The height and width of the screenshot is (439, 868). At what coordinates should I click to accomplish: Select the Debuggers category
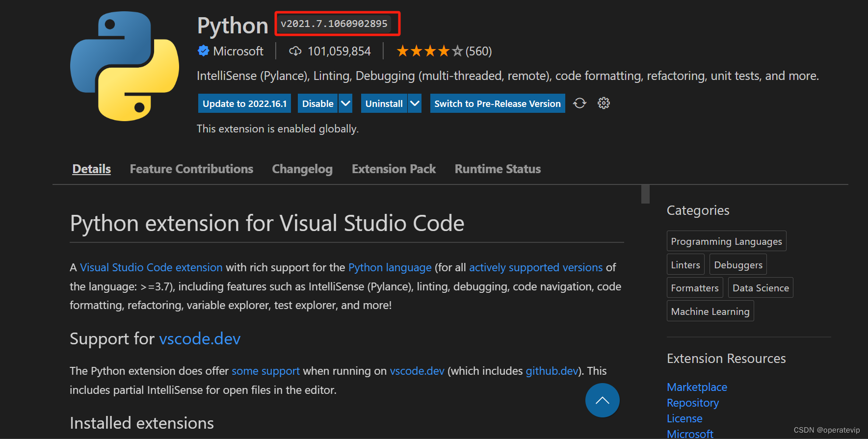(738, 264)
